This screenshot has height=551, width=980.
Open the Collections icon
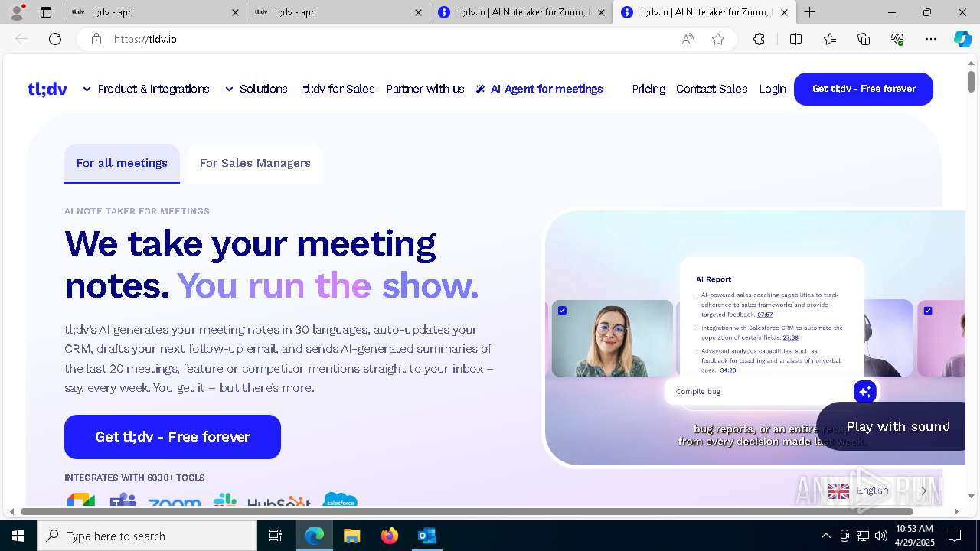864,39
